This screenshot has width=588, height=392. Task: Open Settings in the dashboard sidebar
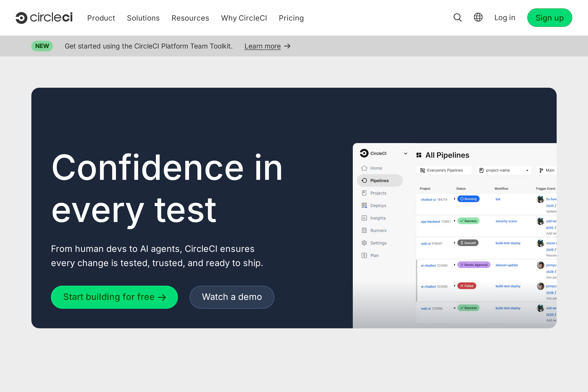click(364, 243)
